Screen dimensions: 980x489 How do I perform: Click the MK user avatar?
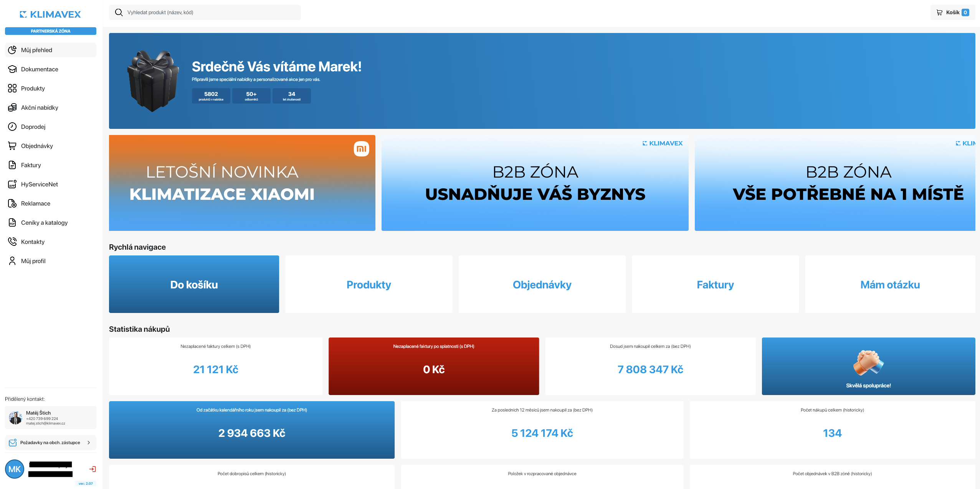coord(15,469)
